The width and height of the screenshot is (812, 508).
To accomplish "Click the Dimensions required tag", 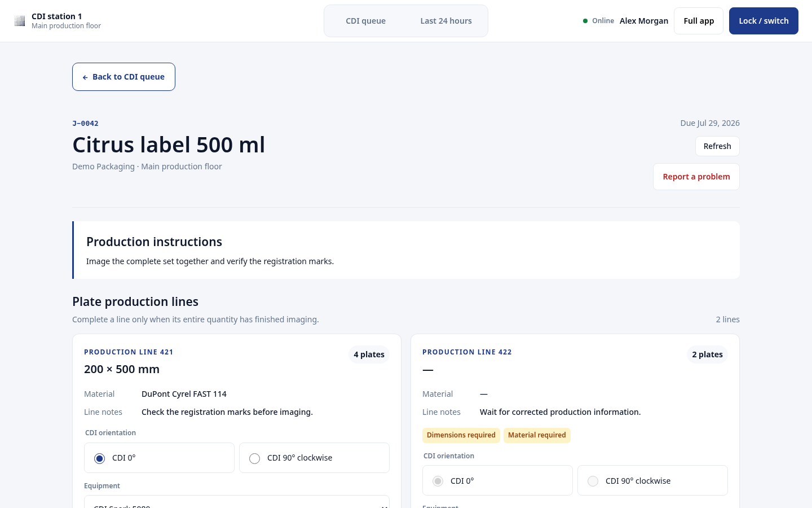I will click(x=461, y=435).
